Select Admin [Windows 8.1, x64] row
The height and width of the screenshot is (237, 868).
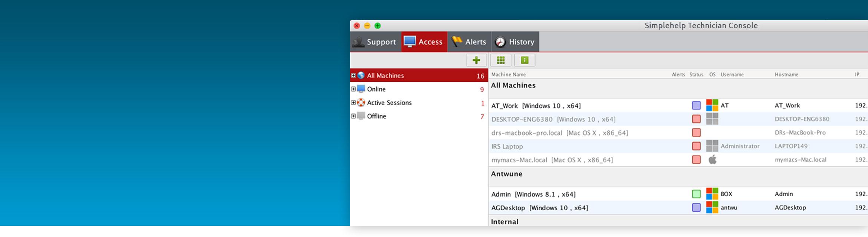(x=678, y=194)
